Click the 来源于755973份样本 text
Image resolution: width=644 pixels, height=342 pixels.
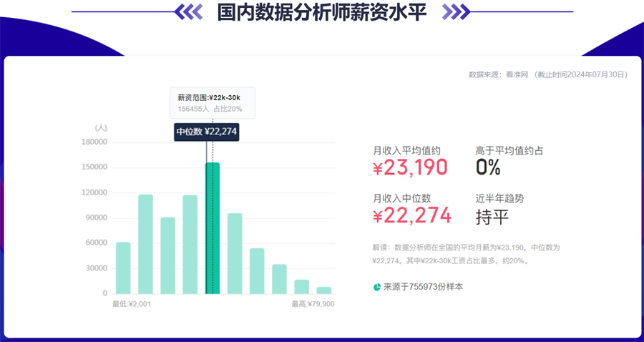pos(423,287)
